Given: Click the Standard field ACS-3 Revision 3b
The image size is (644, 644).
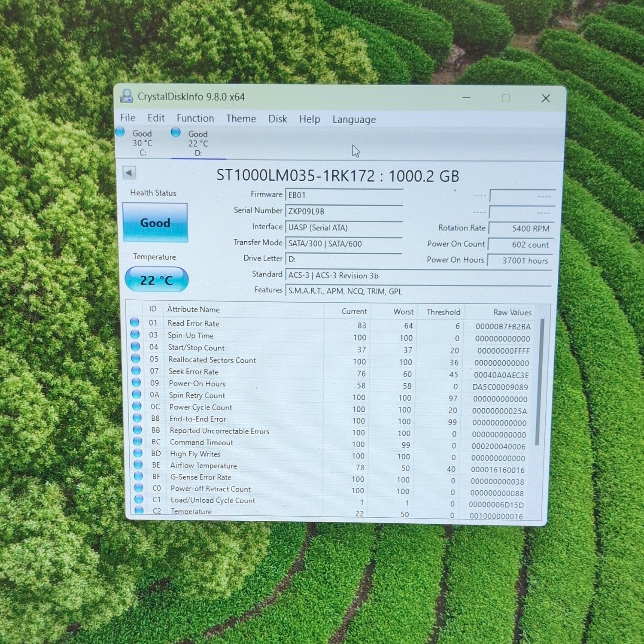Looking at the screenshot, I should click(419, 276).
